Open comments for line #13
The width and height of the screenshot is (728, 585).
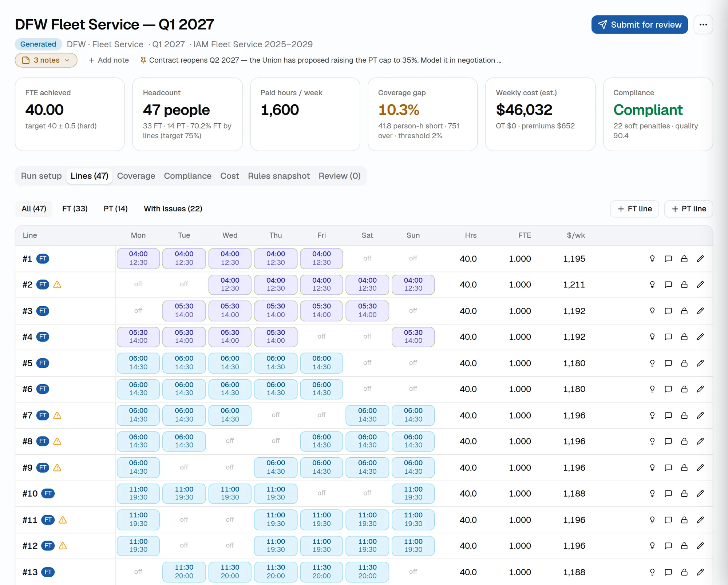(668, 572)
